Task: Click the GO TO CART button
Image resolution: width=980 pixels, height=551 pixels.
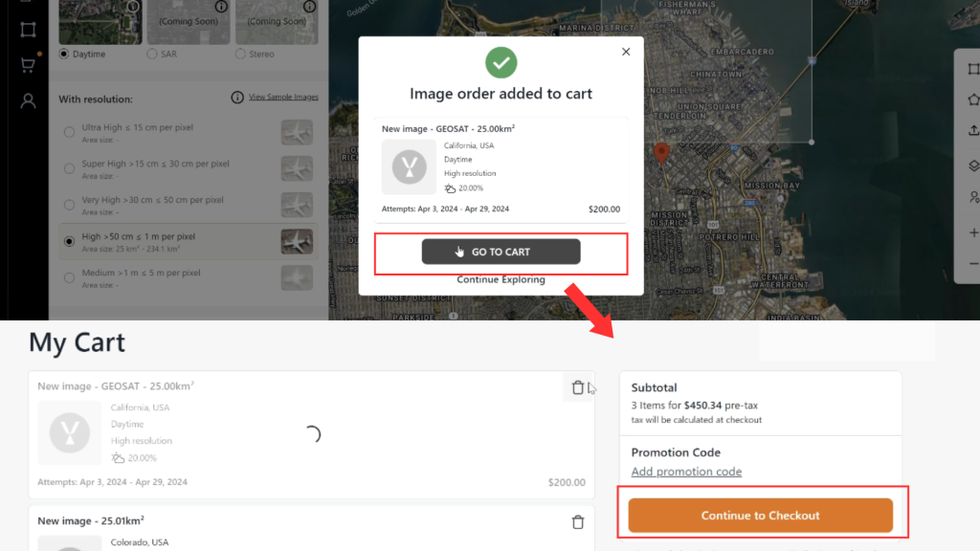Action: [x=501, y=252]
